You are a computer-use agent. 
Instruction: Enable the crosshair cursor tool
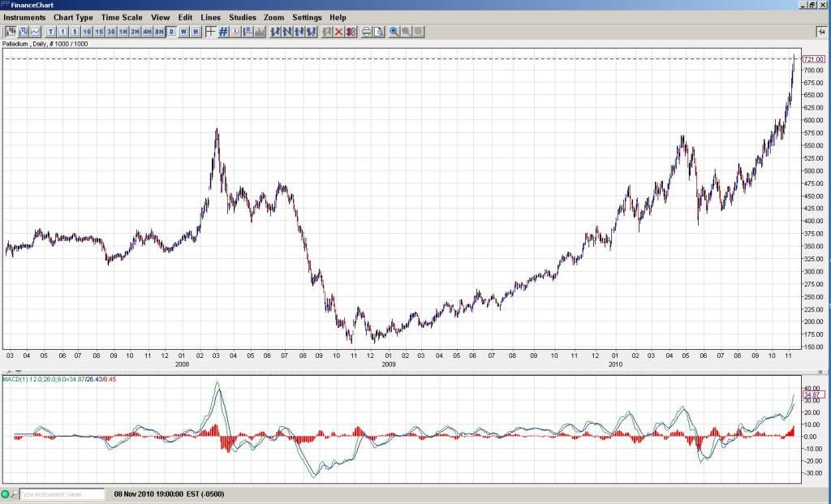click(x=210, y=32)
